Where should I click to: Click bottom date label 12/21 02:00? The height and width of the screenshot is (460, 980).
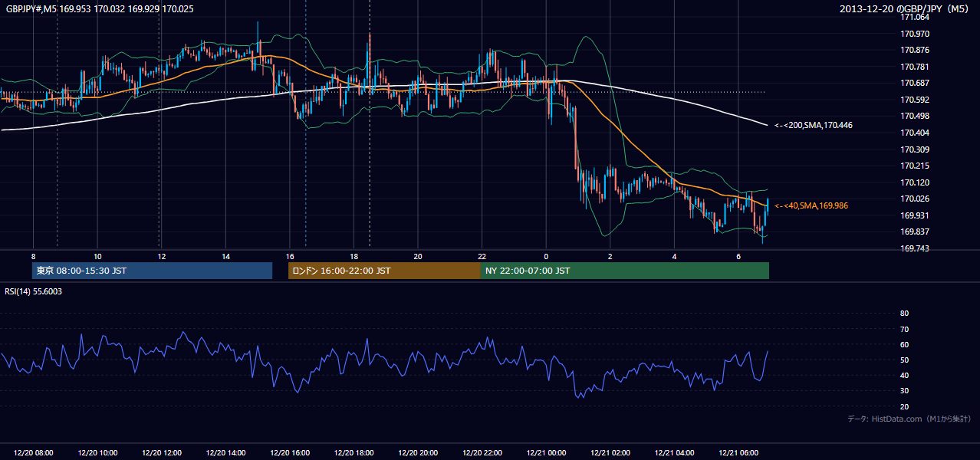point(610,453)
